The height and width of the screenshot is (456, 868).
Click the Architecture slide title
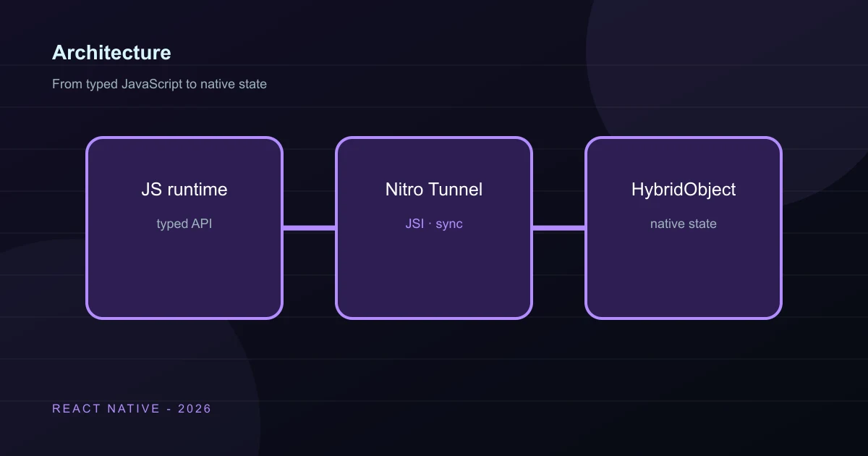tap(111, 53)
